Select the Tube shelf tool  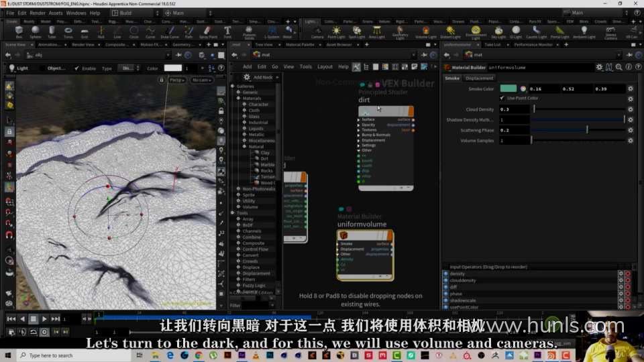click(x=52, y=32)
